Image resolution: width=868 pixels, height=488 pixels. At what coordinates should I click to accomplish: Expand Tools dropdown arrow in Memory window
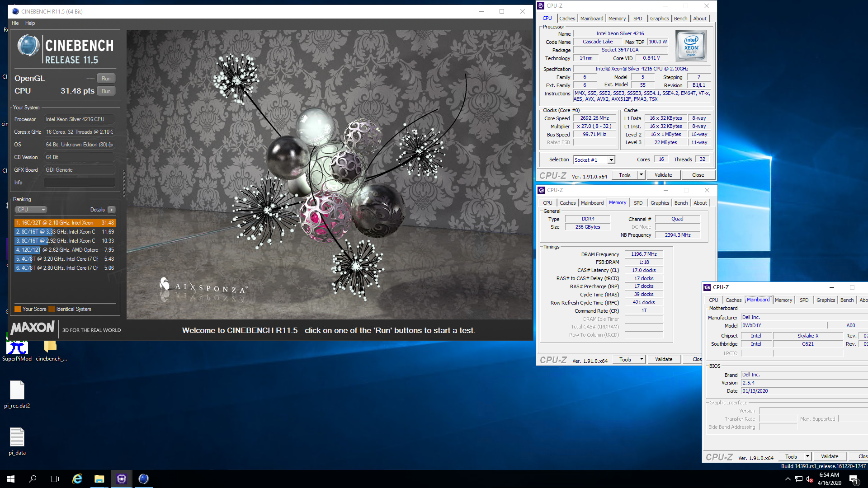point(641,359)
